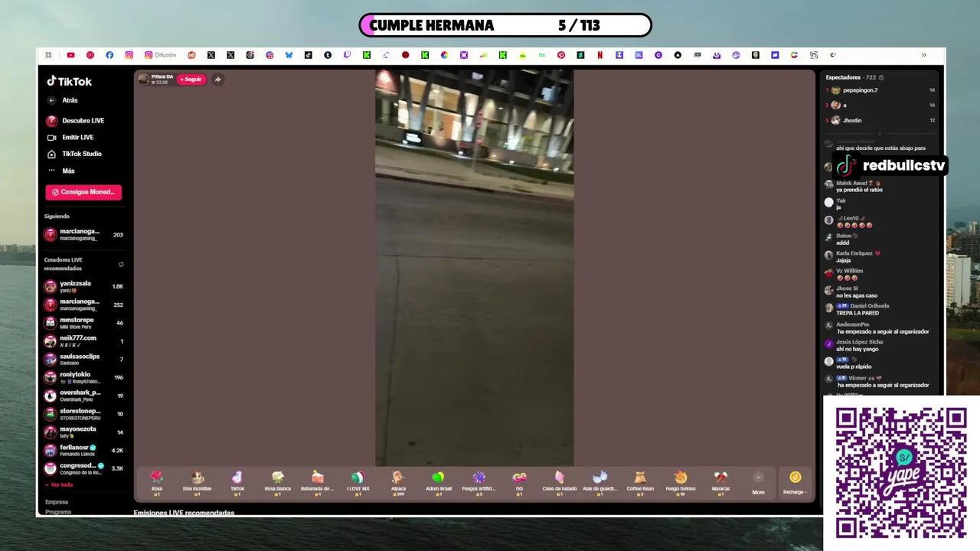
Task: Send the Alas de guardián gift
Action: point(599,483)
